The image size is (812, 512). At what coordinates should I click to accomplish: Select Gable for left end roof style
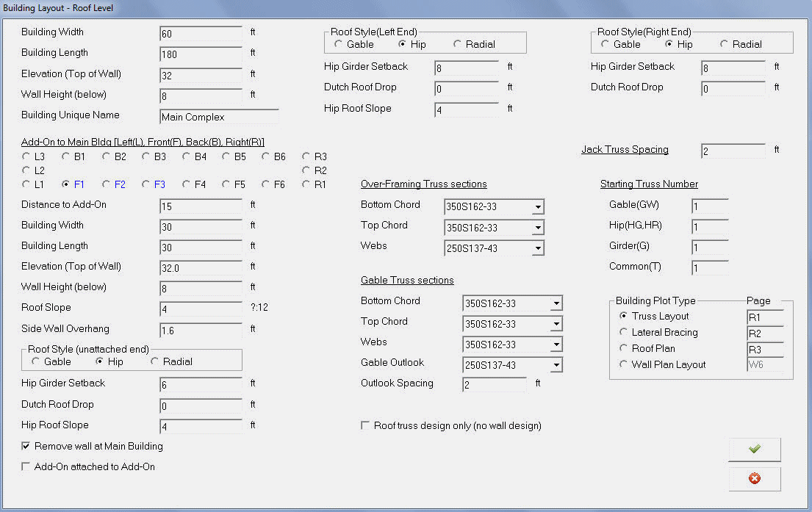[x=338, y=44]
